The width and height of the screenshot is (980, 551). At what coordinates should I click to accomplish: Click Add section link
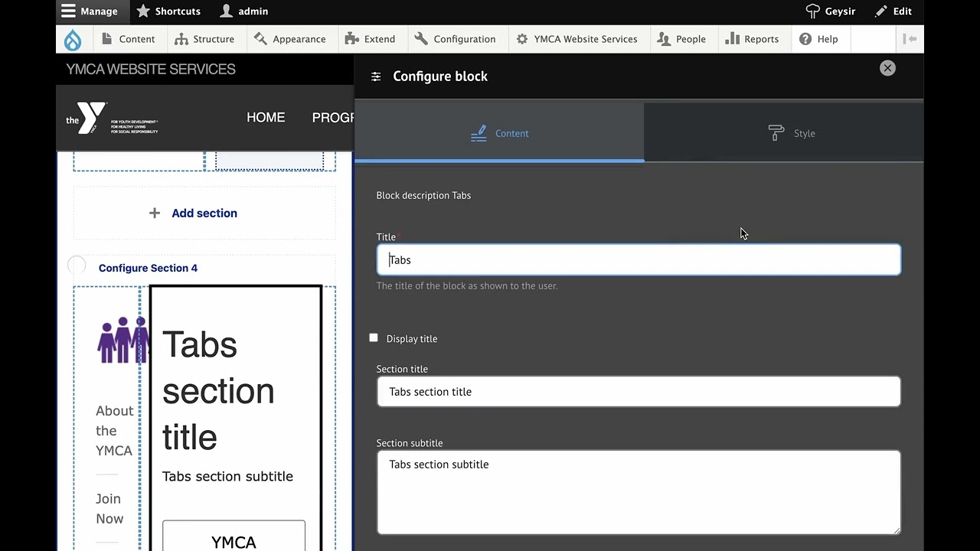[x=204, y=214]
